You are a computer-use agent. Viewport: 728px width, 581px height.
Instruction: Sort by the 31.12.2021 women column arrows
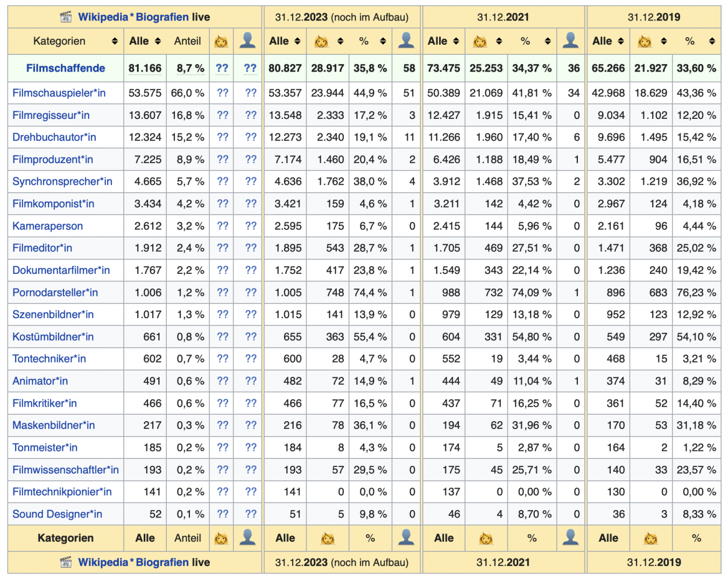[499, 41]
